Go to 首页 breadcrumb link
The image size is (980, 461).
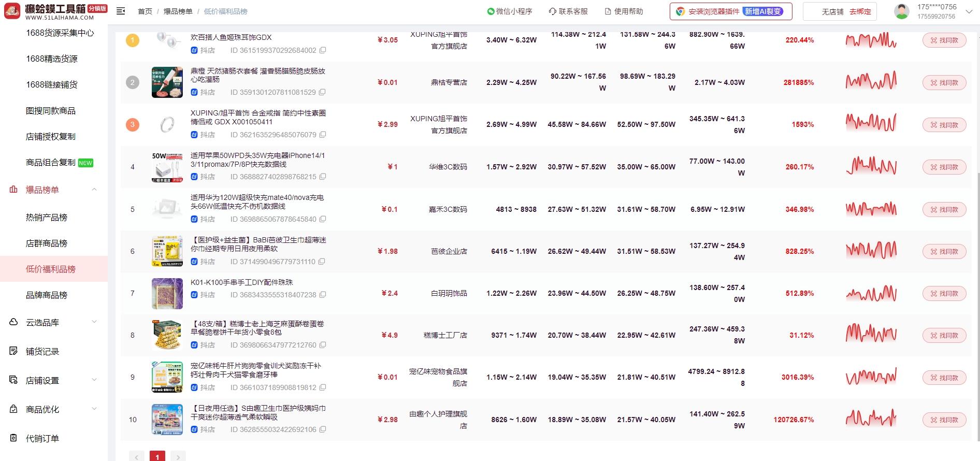pos(145,11)
